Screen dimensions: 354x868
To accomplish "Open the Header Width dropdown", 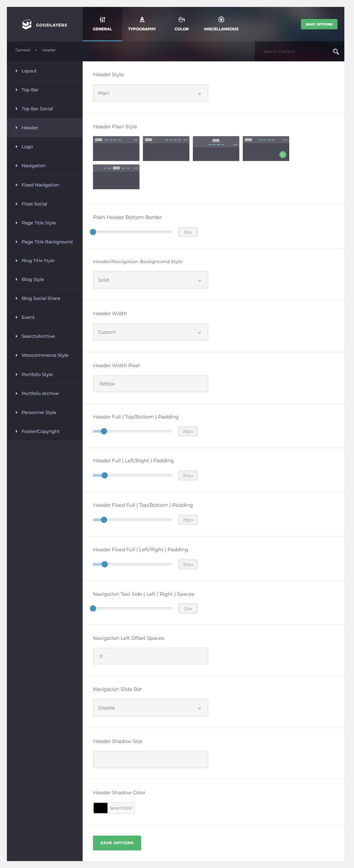I will [x=150, y=332].
